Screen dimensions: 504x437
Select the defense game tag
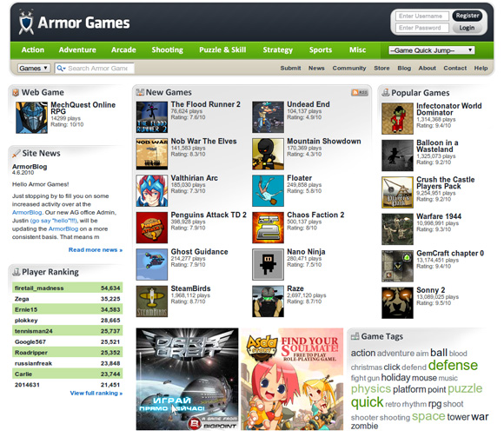[x=453, y=366]
